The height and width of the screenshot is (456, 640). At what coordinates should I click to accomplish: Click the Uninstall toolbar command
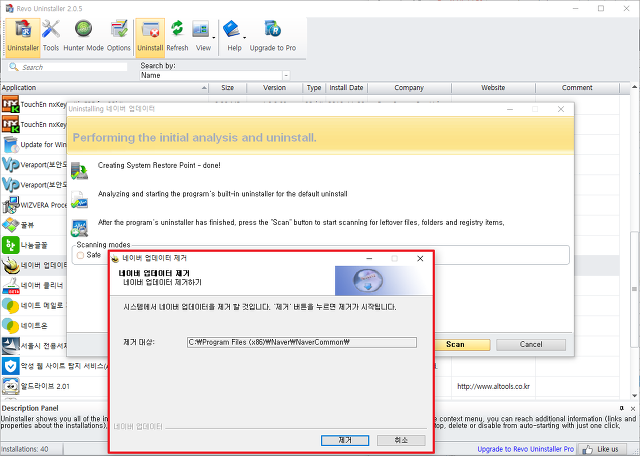coord(150,37)
